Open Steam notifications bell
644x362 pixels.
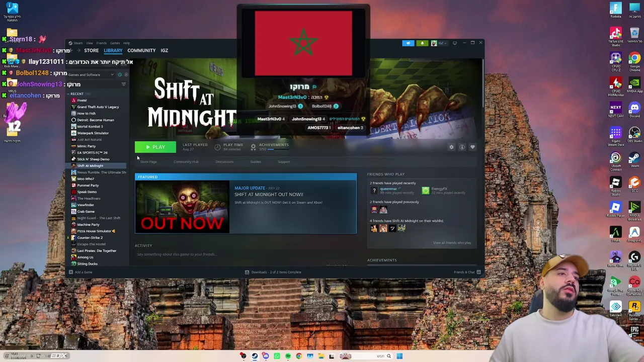click(422, 43)
